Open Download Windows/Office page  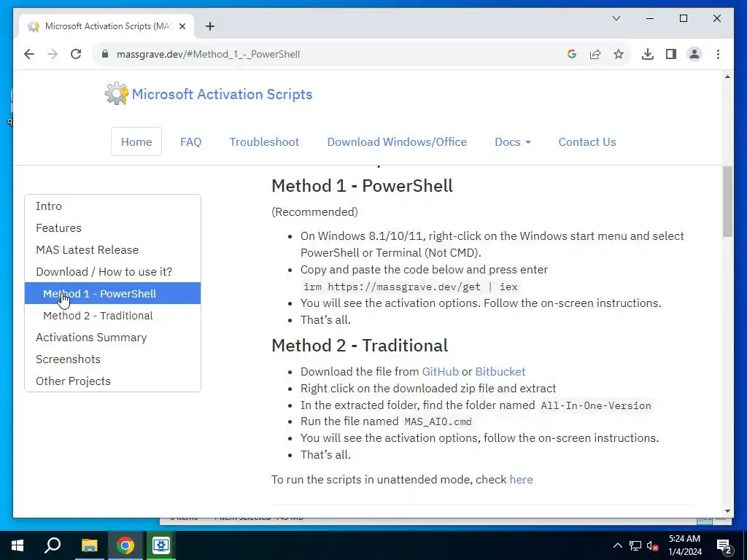tap(397, 141)
